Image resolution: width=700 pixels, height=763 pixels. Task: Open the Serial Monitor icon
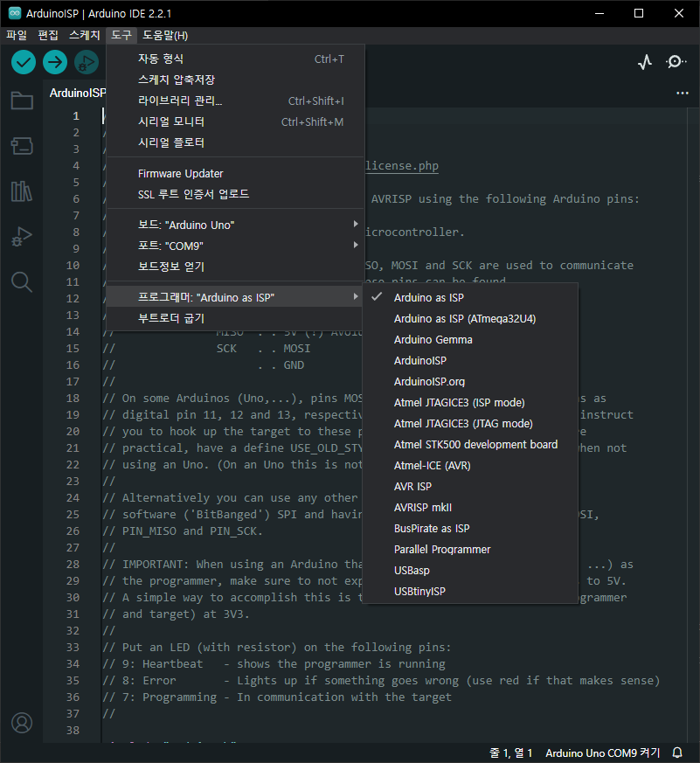676,62
